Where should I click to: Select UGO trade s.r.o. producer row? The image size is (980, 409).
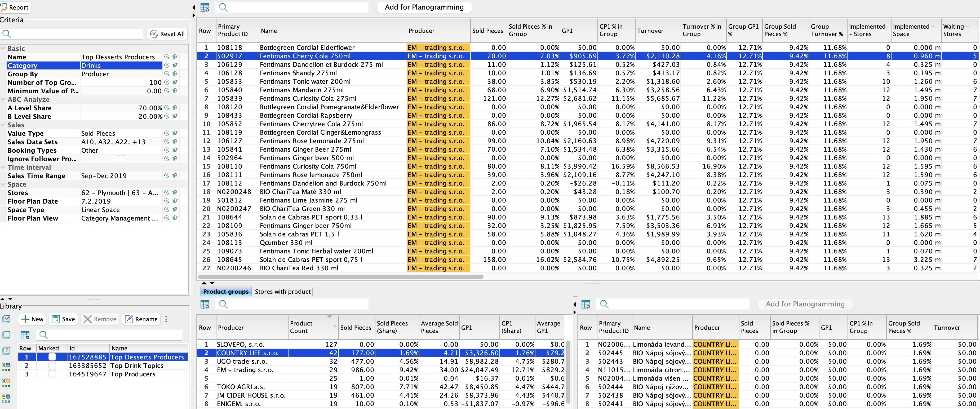381,361
